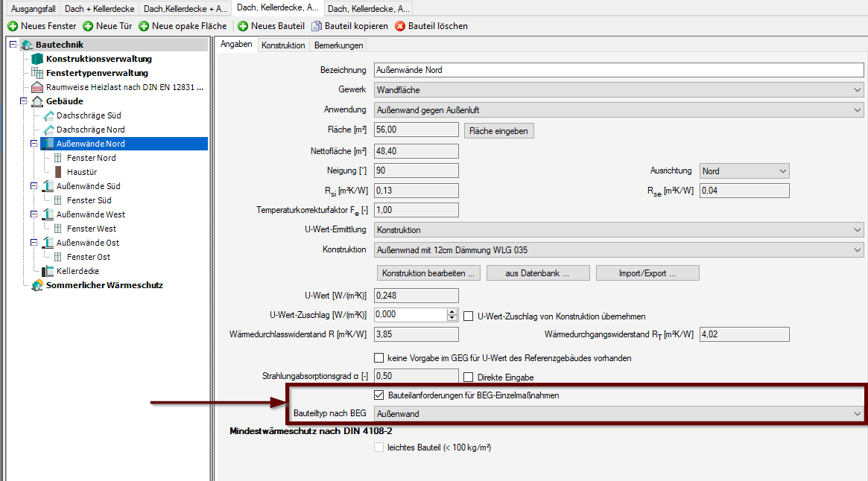Select the Kellerdecke component icon

[x=48, y=271]
